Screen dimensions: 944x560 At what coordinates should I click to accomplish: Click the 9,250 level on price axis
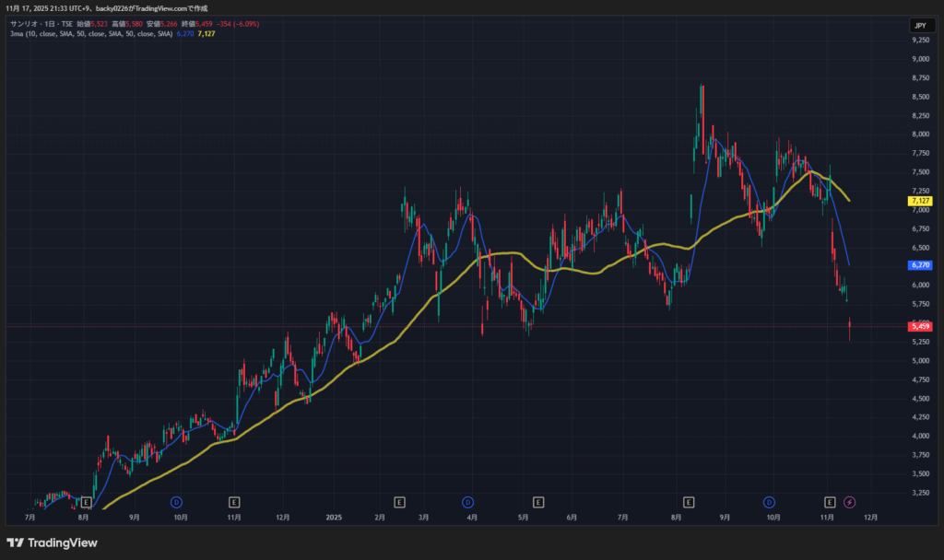click(919, 41)
